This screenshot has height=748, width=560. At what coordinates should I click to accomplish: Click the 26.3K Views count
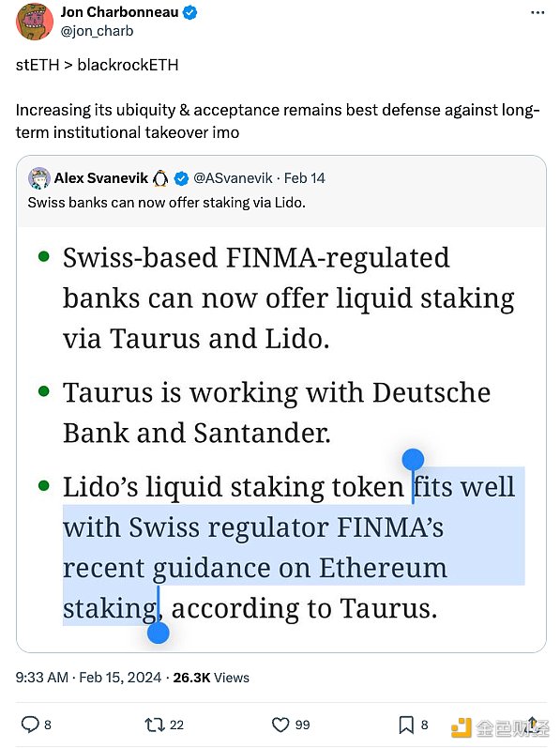(x=211, y=678)
